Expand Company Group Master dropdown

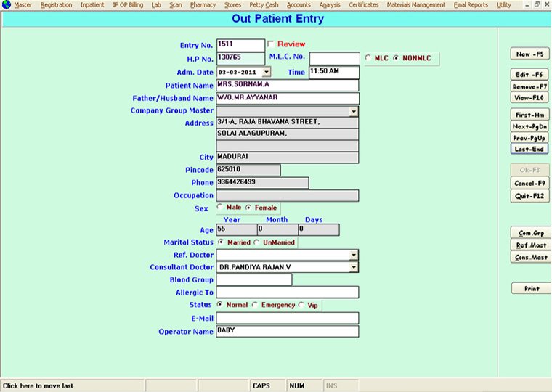point(354,112)
